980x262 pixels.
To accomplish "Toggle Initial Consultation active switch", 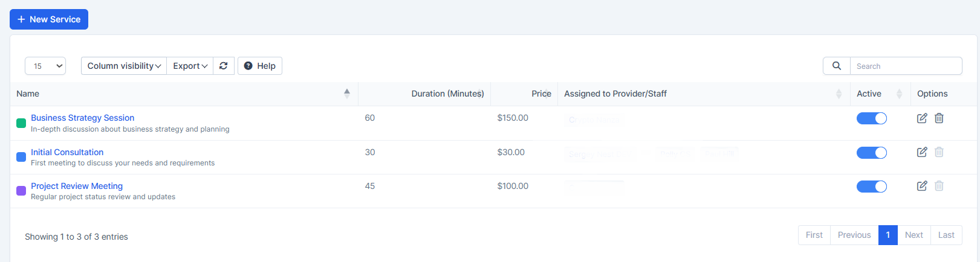I will 871,153.
